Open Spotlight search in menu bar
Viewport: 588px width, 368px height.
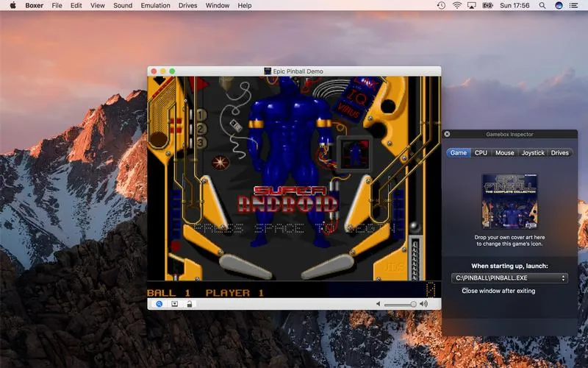542,5
